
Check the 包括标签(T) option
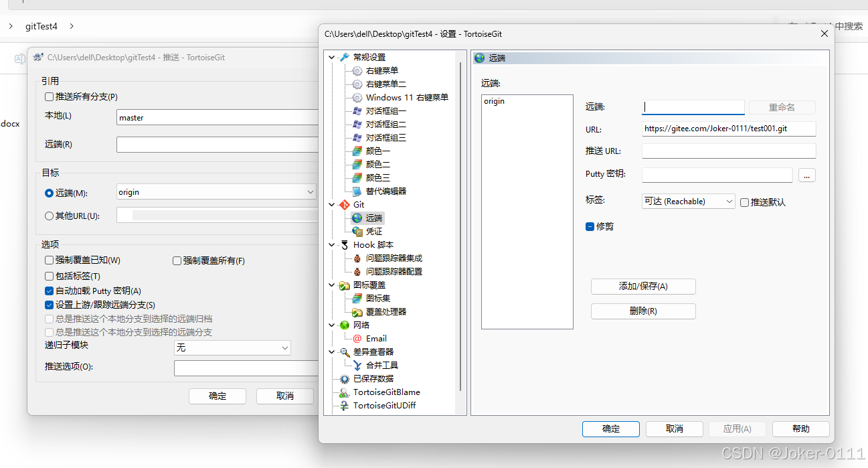[x=49, y=276]
